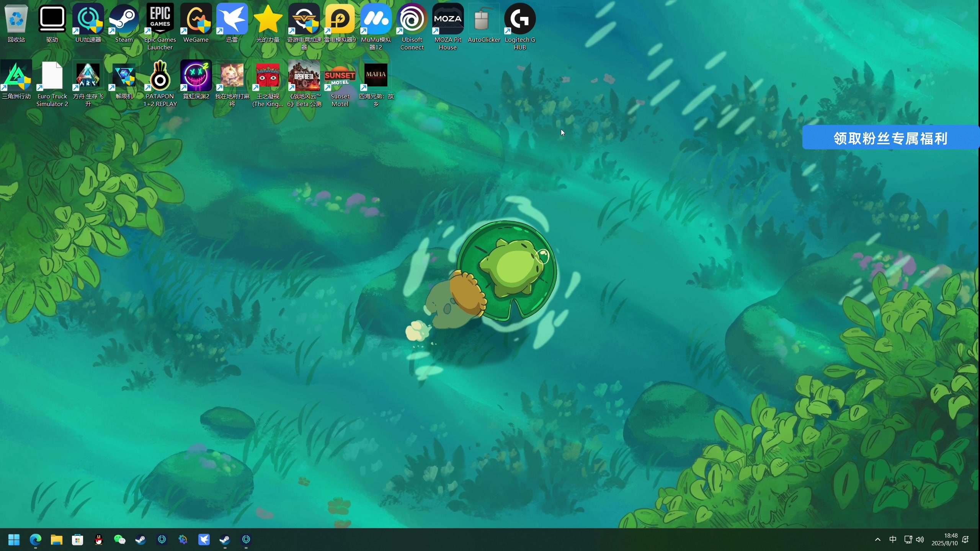Click the 领取粉丝专属福利 blue banner
980x551 pixels.
point(890,138)
